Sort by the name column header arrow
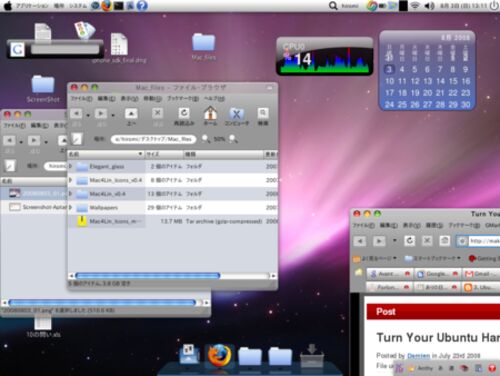 (x=140, y=154)
